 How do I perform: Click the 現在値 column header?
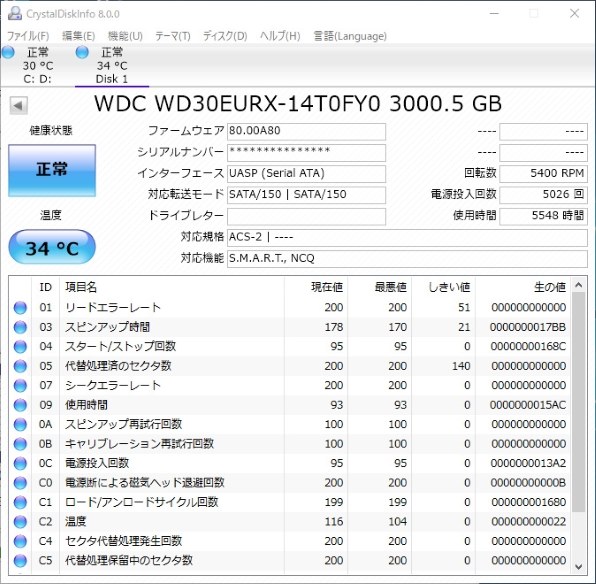click(316, 287)
